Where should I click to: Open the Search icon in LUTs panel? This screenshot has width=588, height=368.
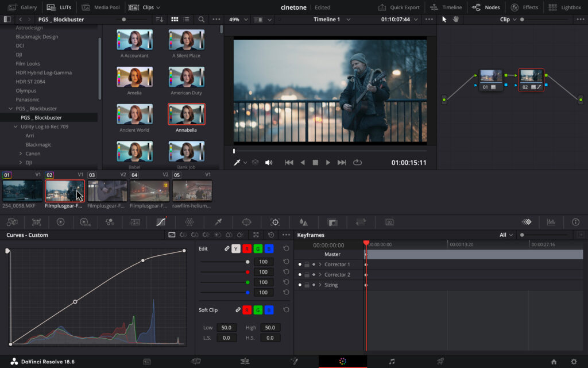201,20
